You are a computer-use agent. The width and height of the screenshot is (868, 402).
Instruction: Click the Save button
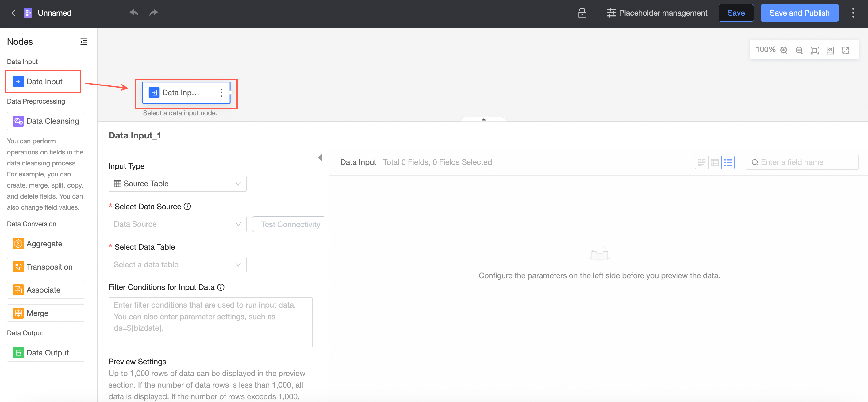pyautogui.click(x=736, y=13)
